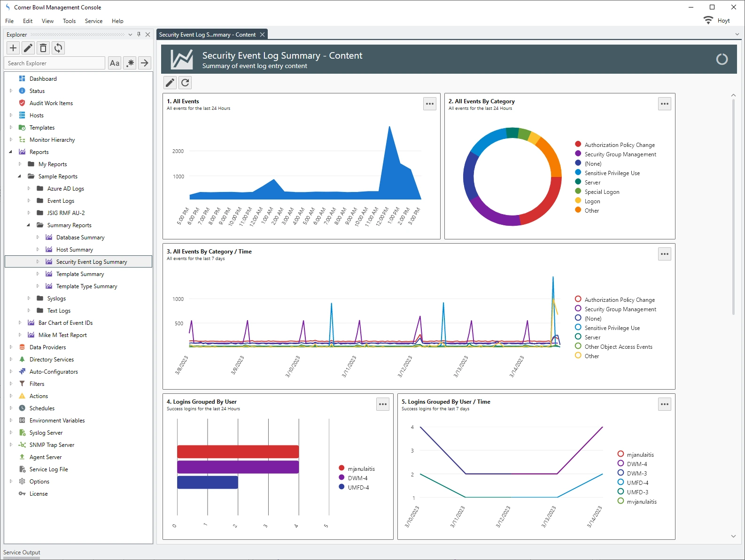This screenshot has width=745, height=560.
Task: Expand the Data Providers node
Action: click(11, 347)
